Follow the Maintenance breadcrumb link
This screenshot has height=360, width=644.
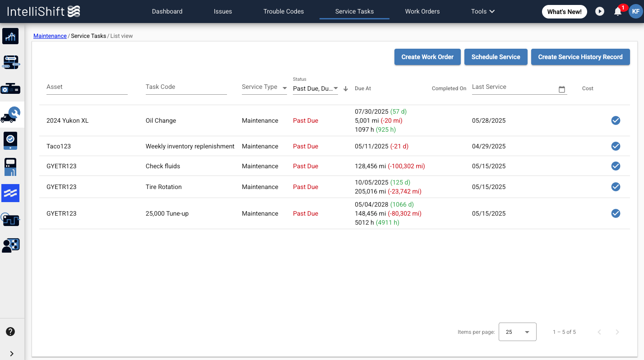click(50, 36)
